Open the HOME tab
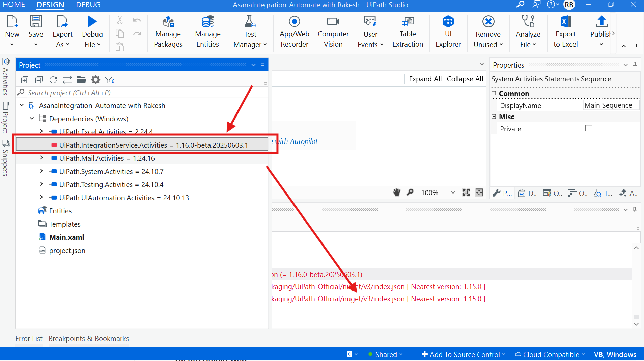 [14, 5]
